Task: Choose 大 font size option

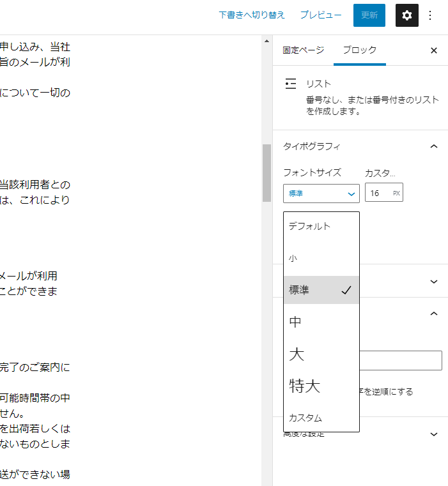Action: pyautogui.click(x=321, y=354)
